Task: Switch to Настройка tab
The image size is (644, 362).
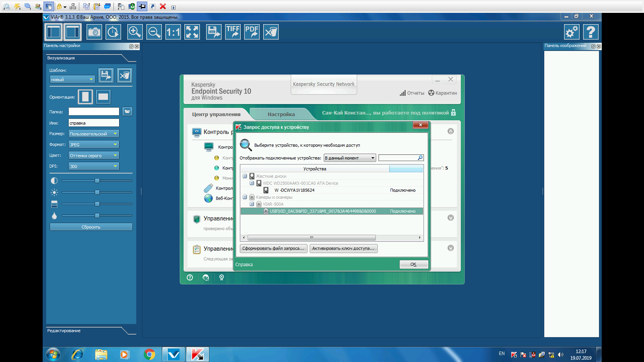Action: point(281,114)
